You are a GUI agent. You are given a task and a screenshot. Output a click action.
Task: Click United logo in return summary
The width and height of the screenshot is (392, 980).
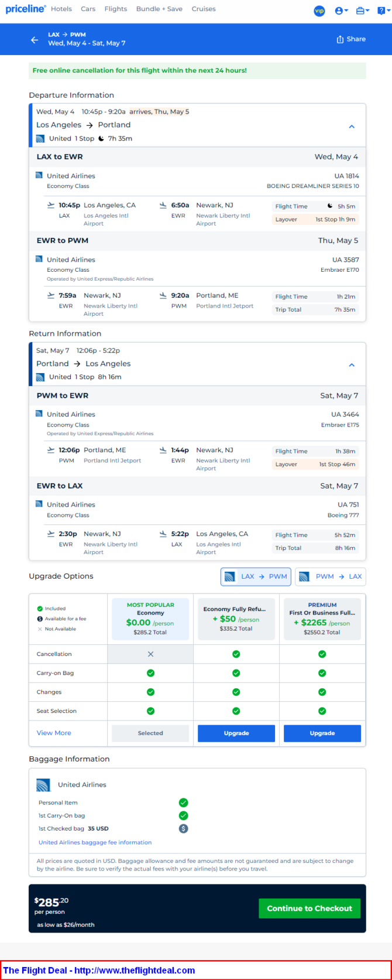pyautogui.click(x=40, y=377)
